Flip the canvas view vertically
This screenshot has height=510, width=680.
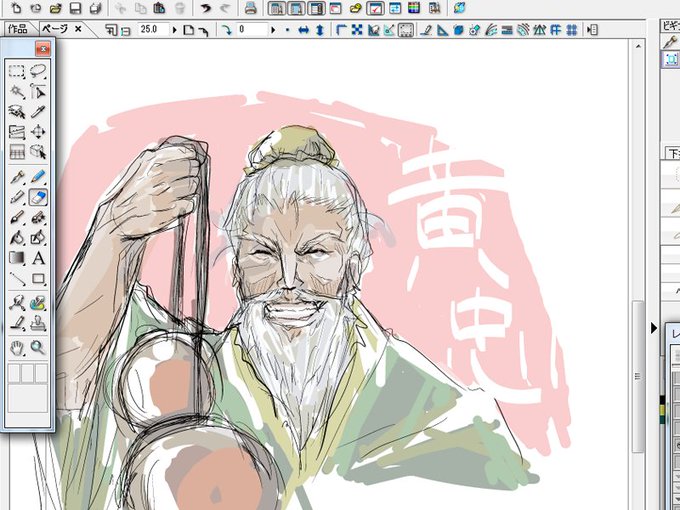coord(320,30)
